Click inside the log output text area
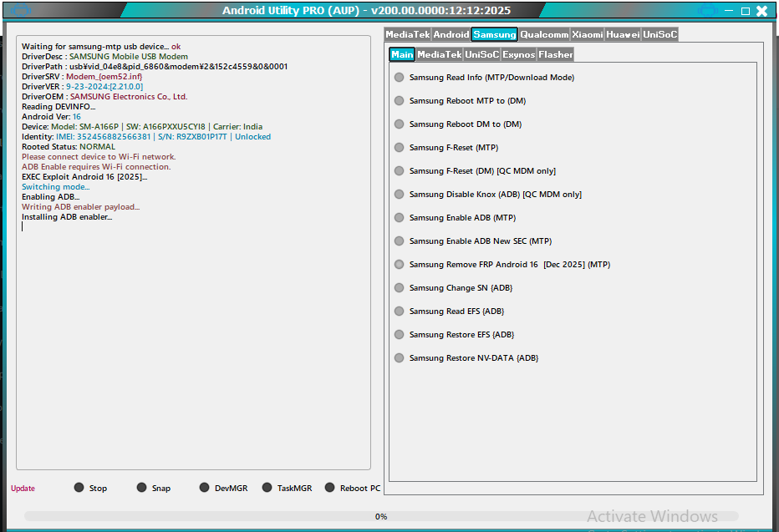 tap(193, 334)
